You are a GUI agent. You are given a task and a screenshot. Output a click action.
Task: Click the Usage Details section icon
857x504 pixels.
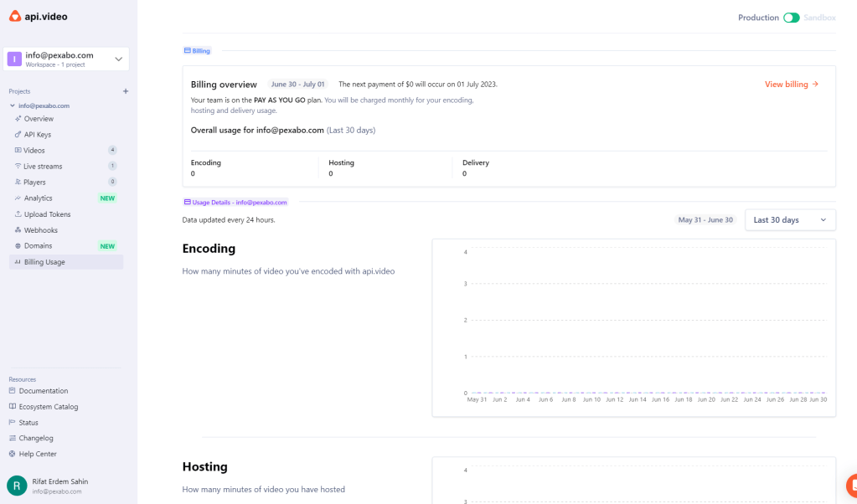coord(188,202)
